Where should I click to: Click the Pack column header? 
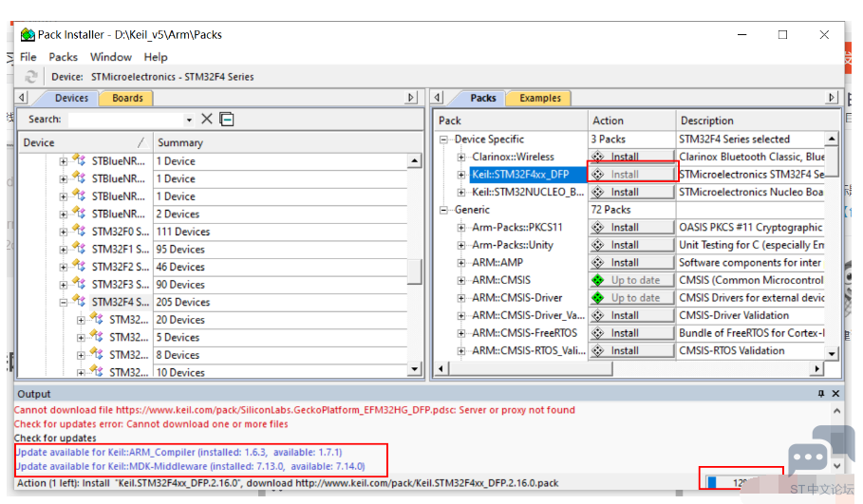point(511,121)
